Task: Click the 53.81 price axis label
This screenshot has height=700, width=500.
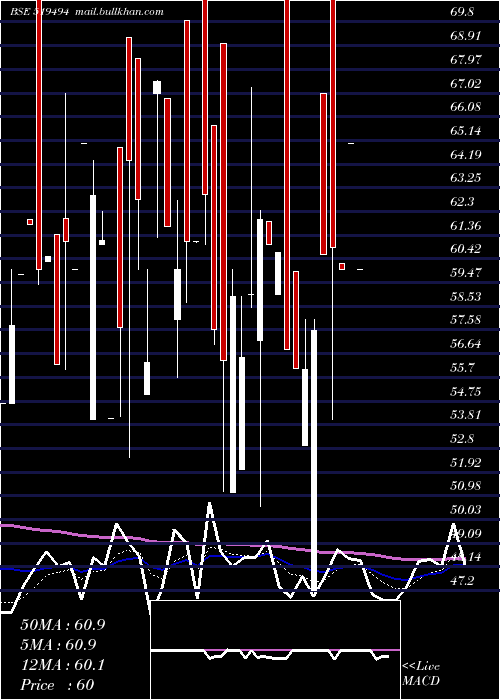Action: pyautogui.click(x=466, y=415)
